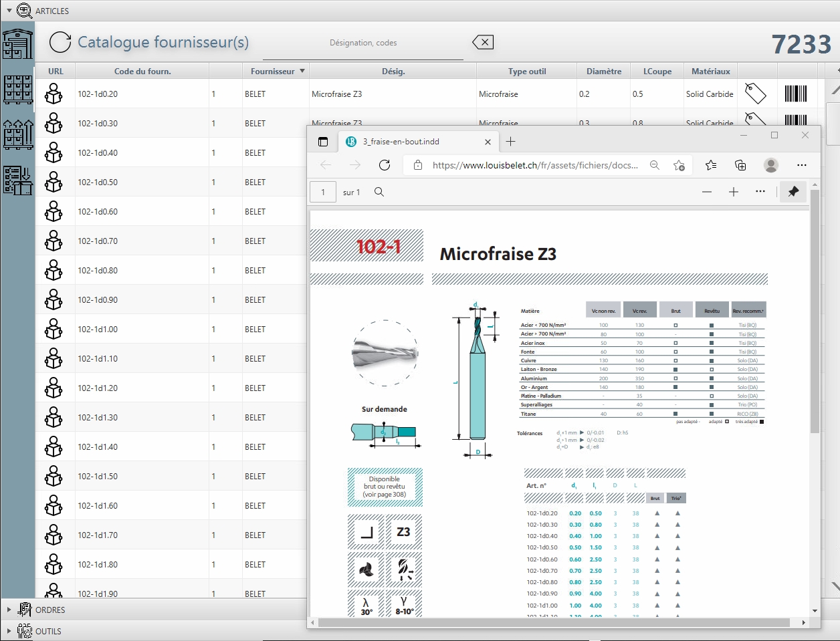Toggle the PDF toolbar pin
This screenshot has height=641, width=840.
[793, 192]
